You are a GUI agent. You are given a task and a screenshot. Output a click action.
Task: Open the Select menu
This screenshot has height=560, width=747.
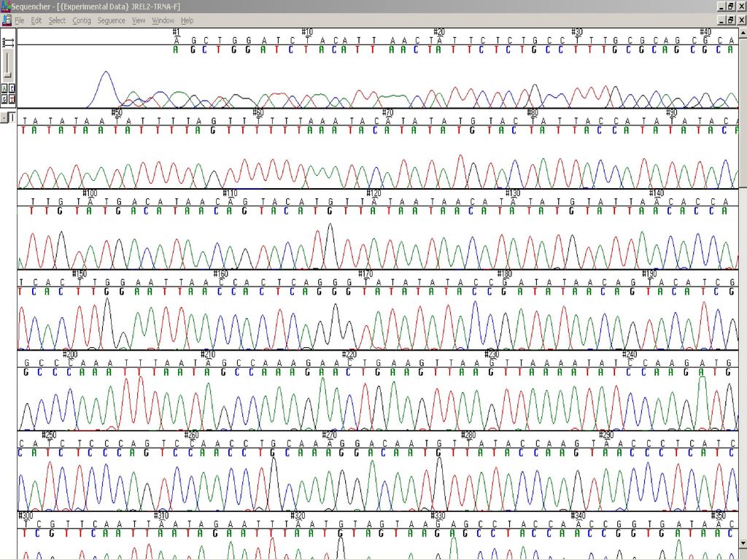pos(57,20)
